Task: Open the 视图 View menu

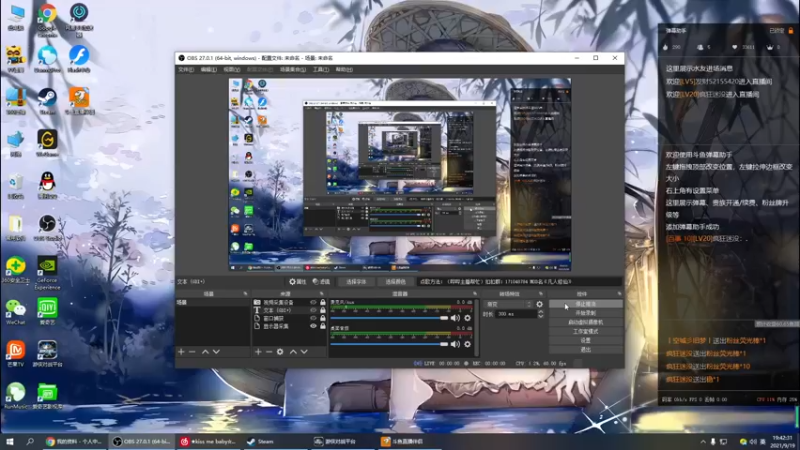Action: 231,69
